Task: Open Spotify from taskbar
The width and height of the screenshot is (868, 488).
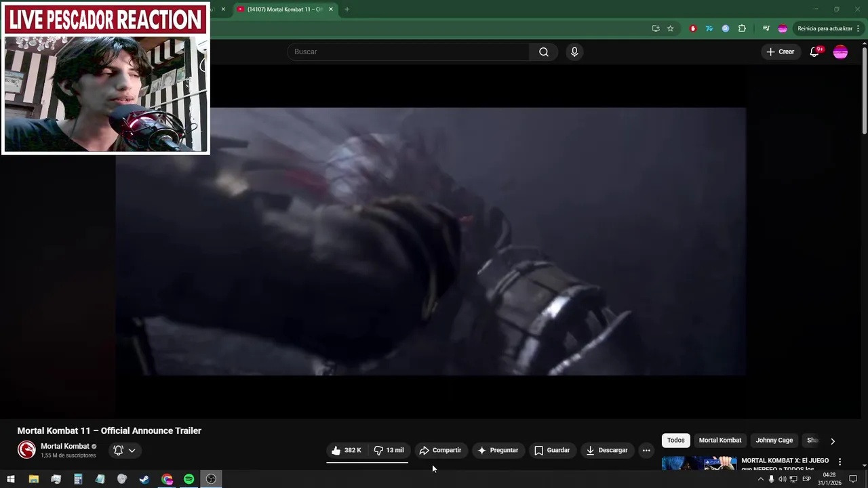Action: tap(189, 479)
